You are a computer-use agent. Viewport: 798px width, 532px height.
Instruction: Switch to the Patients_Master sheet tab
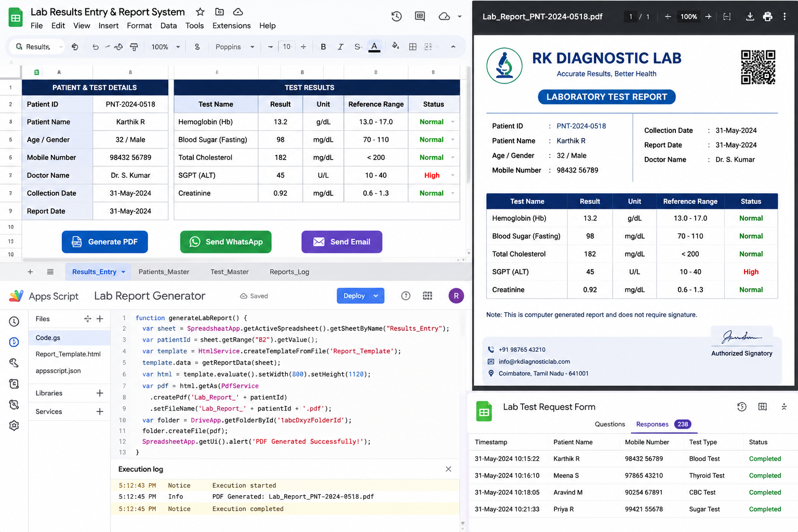point(164,272)
